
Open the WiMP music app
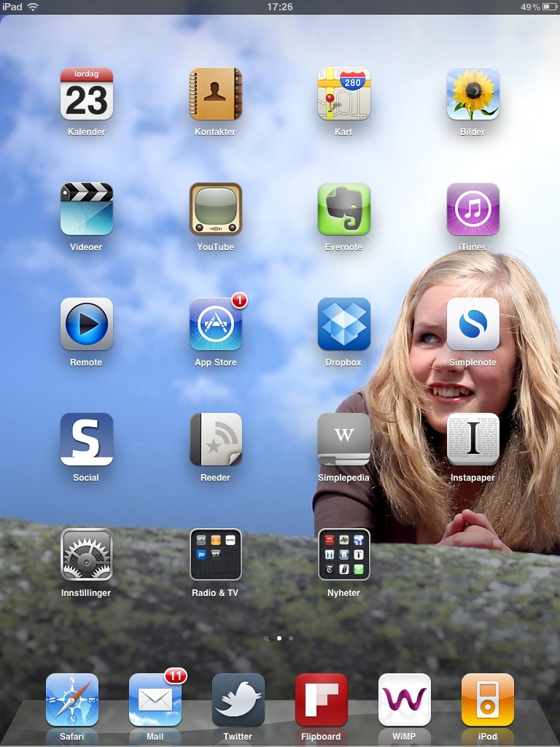click(404, 700)
